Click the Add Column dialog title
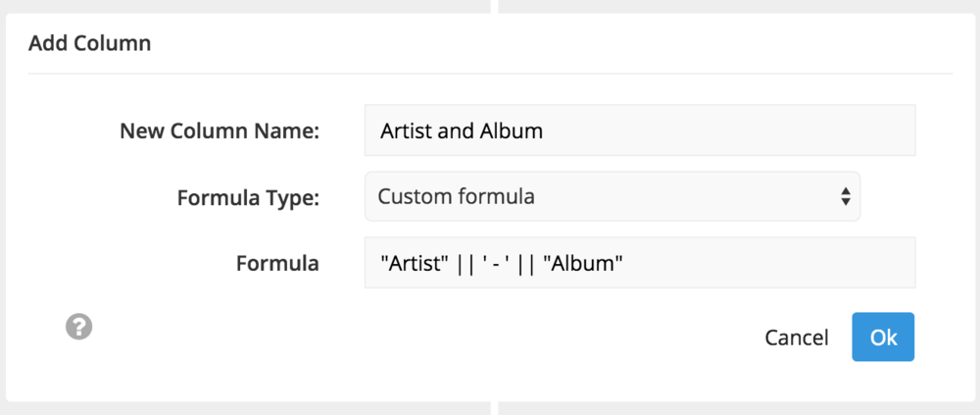Viewport: 980px width, 415px height. [90, 44]
